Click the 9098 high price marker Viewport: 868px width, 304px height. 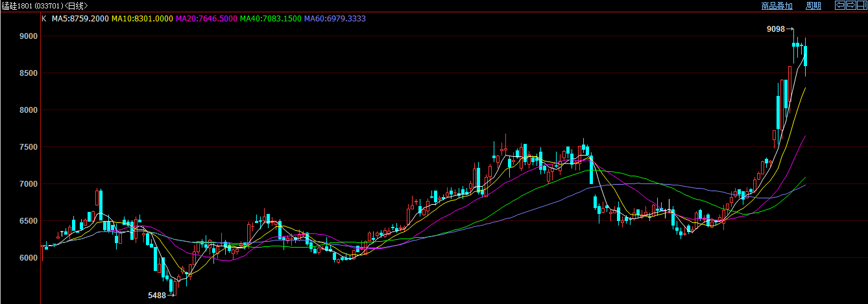click(x=775, y=29)
